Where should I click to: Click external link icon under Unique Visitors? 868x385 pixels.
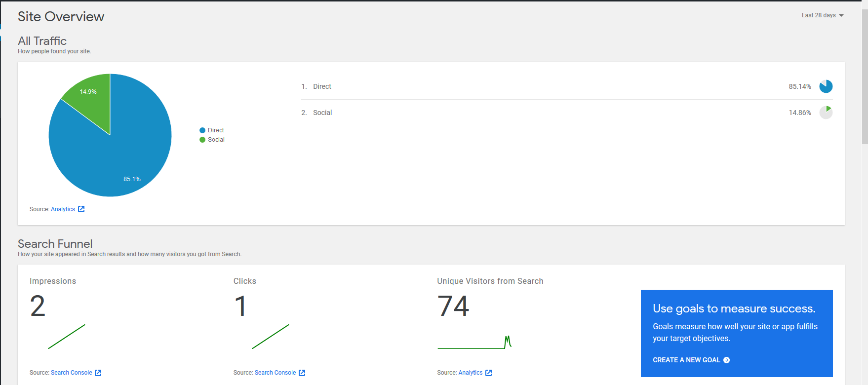point(489,373)
